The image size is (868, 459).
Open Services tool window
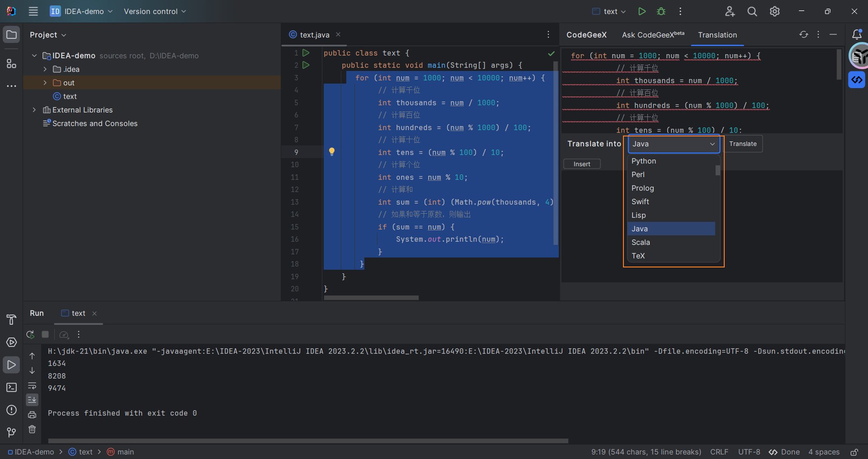click(x=11, y=342)
